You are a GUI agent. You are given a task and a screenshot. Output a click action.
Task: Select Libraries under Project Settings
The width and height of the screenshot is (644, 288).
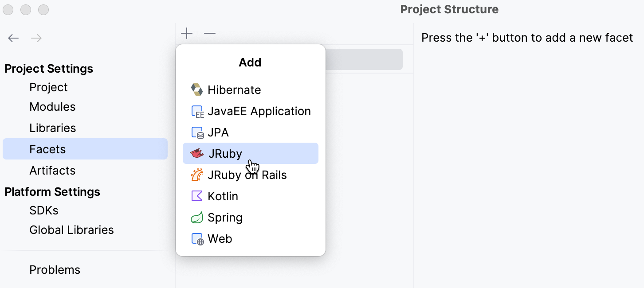pyautogui.click(x=52, y=128)
